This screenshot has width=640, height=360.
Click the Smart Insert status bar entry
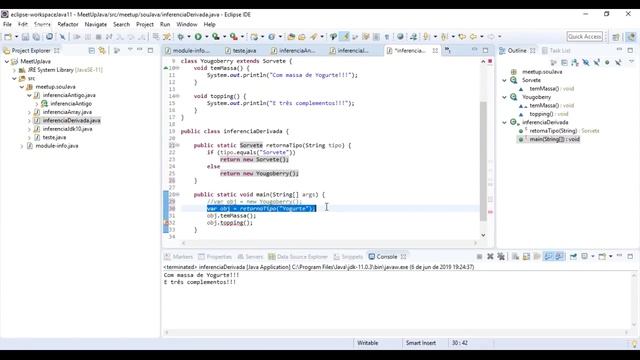(x=420, y=343)
